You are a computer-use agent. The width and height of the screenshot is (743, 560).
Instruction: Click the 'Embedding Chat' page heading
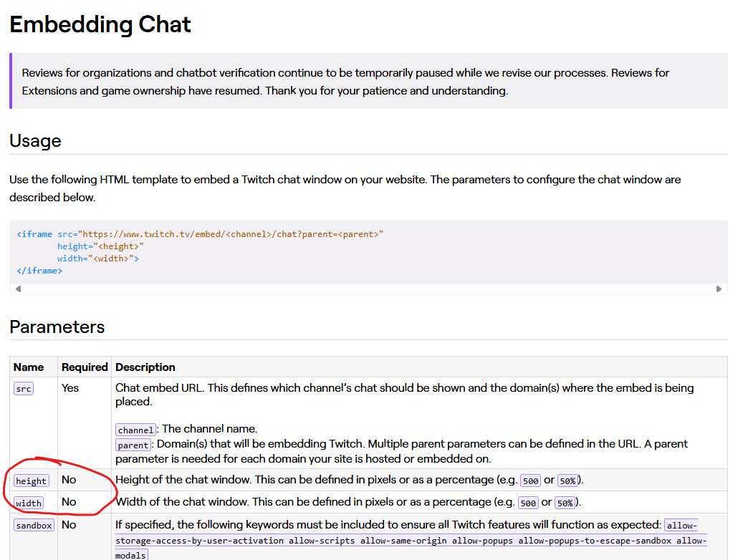(x=100, y=24)
